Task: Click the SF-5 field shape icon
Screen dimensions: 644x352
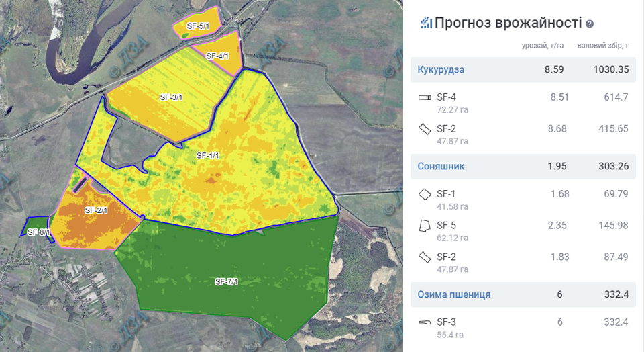Action: click(424, 226)
